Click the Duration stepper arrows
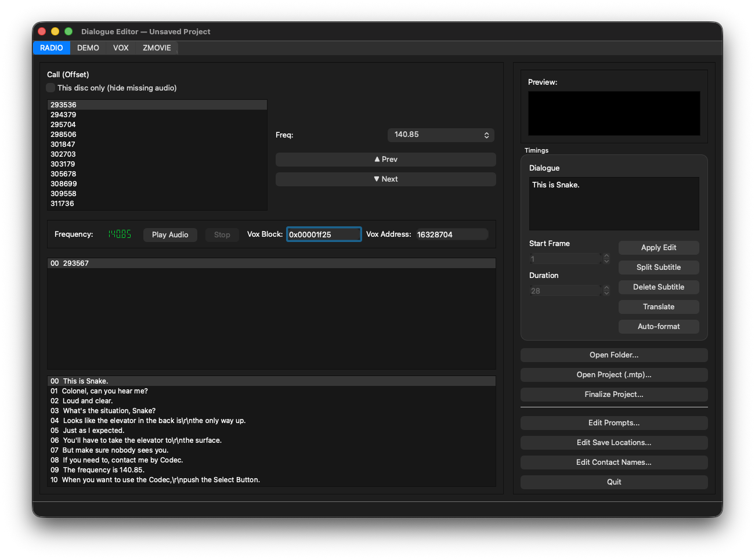The width and height of the screenshot is (755, 560). click(x=606, y=291)
